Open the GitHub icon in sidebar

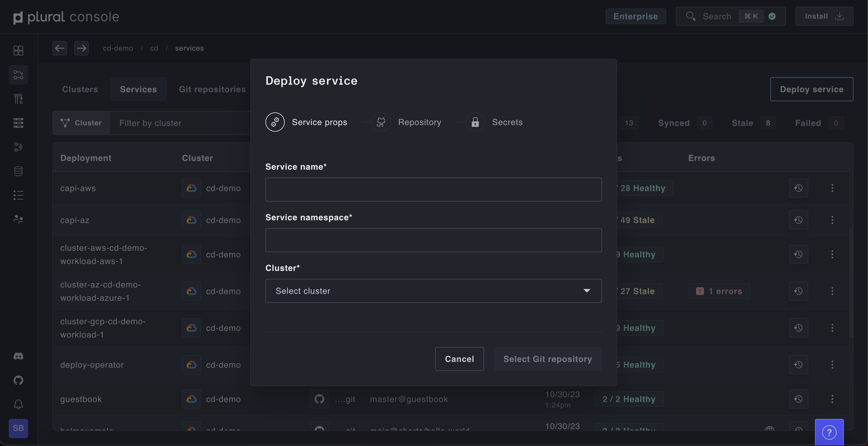(x=18, y=380)
